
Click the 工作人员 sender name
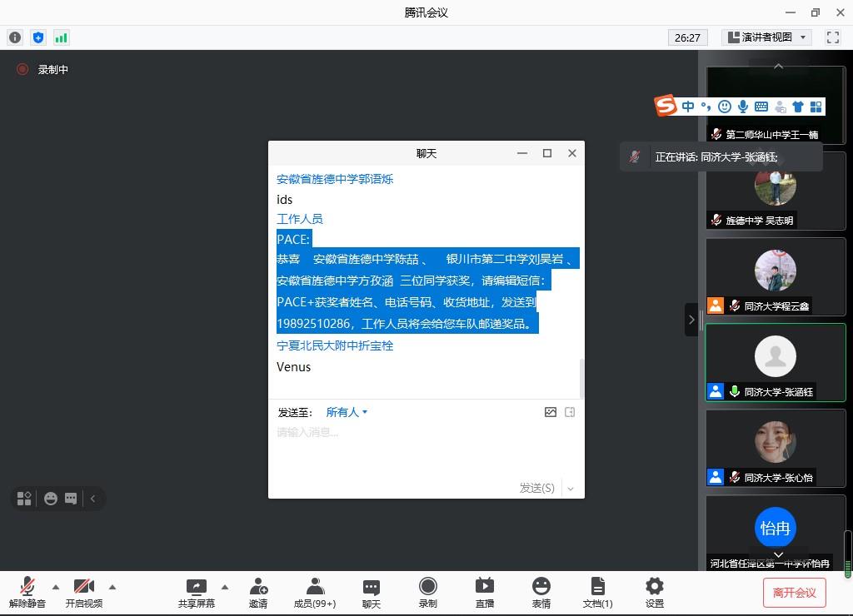(300, 219)
